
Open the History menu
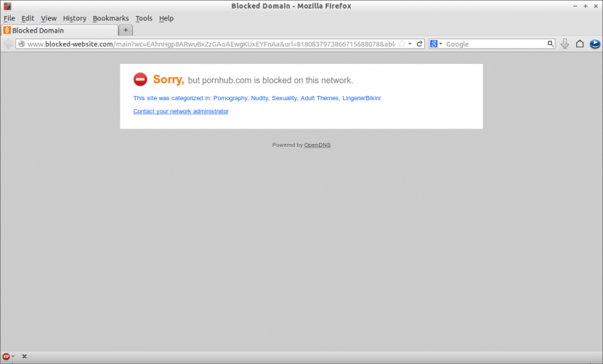click(75, 18)
